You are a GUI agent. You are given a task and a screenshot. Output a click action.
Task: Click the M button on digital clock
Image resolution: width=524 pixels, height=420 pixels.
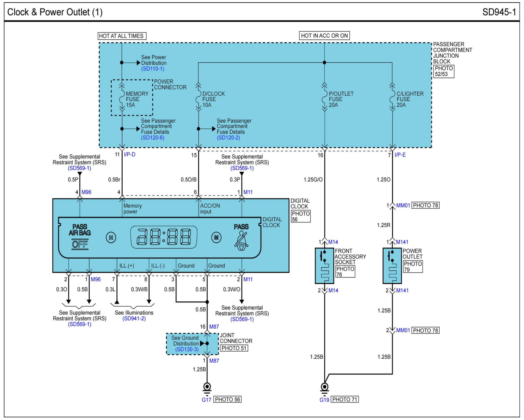point(216,237)
